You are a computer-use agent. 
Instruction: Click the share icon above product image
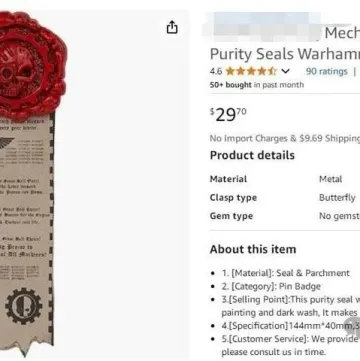pos(172,27)
